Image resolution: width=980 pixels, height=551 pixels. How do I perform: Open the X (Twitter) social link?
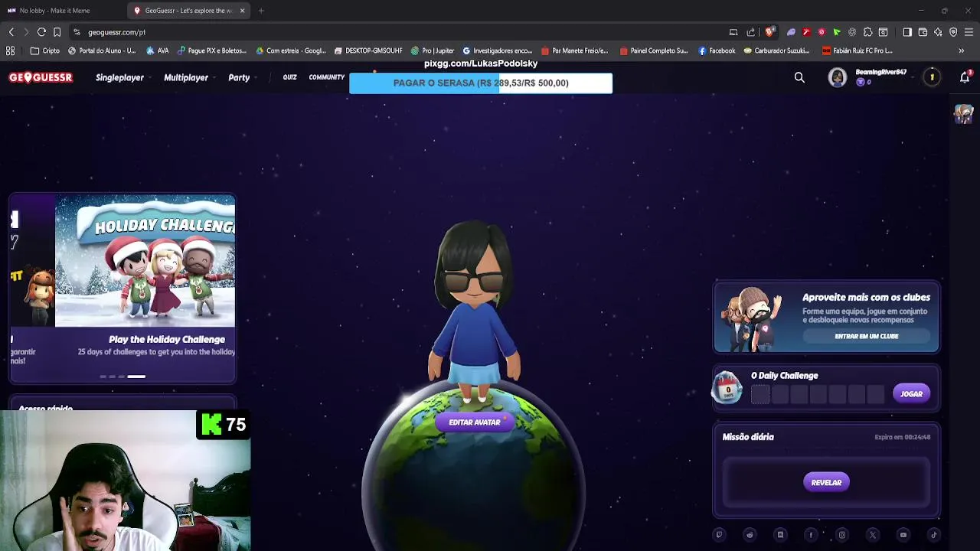coord(873,535)
